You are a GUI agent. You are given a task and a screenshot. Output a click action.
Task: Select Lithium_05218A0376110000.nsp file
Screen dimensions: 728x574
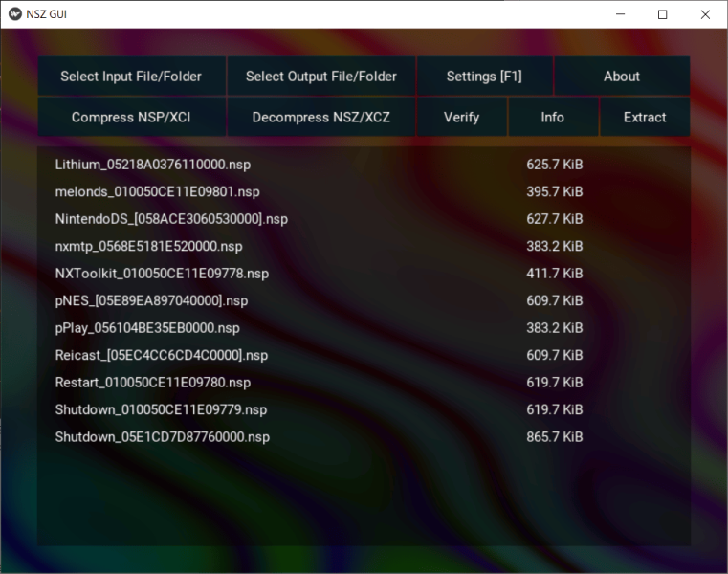153,165
